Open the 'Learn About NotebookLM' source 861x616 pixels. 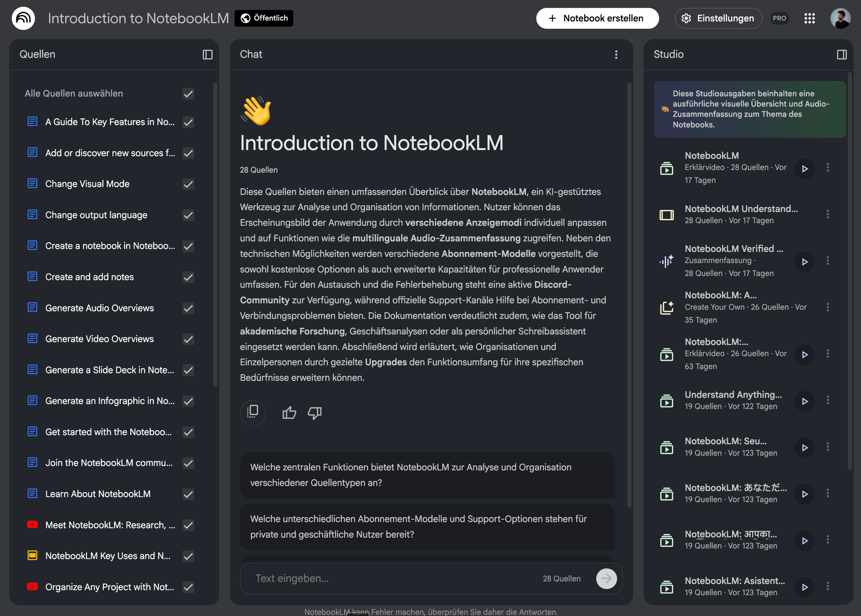98,494
